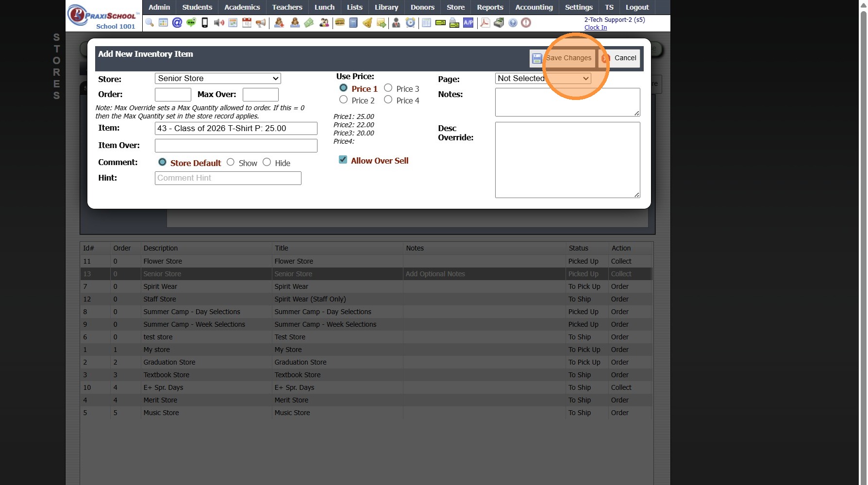The width and height of the screenshot is (868, 485).
Task: Open the Admin menu
Action: click(159, 7)
